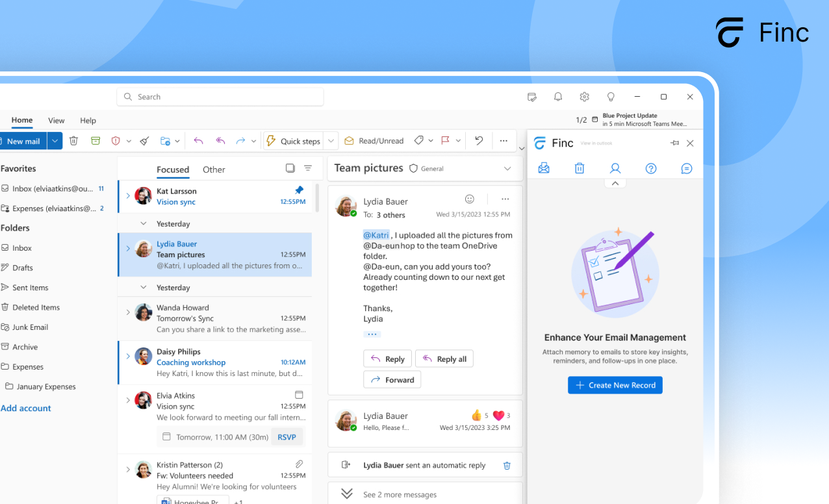Open the Help menu tab
Image resolution: width=829 pixels, height=504 pixels.
click(88, 120)
